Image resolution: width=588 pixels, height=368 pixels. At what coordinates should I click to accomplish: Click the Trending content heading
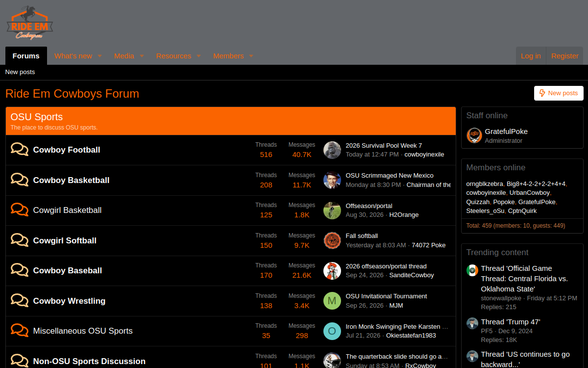click(497, 252)
